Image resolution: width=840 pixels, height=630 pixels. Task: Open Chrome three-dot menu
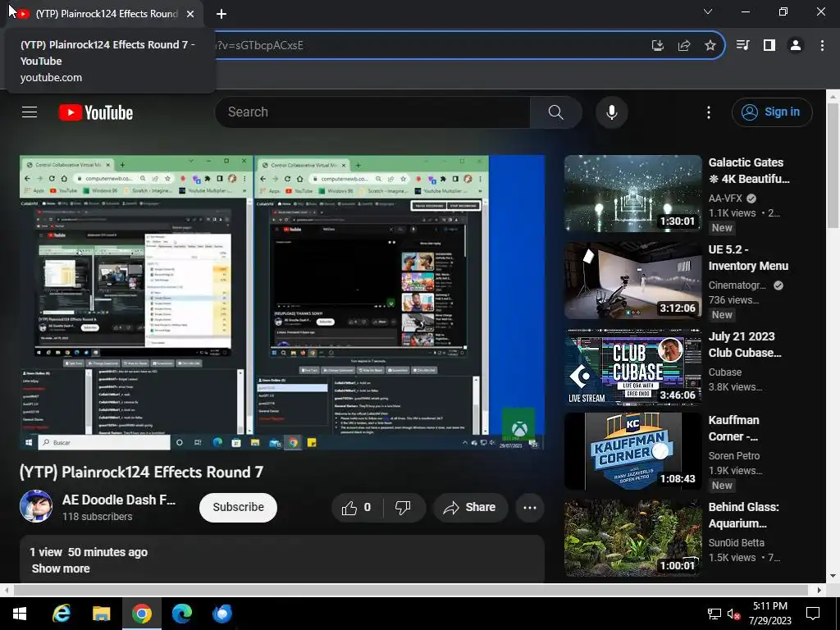click(x=822, y=46)
